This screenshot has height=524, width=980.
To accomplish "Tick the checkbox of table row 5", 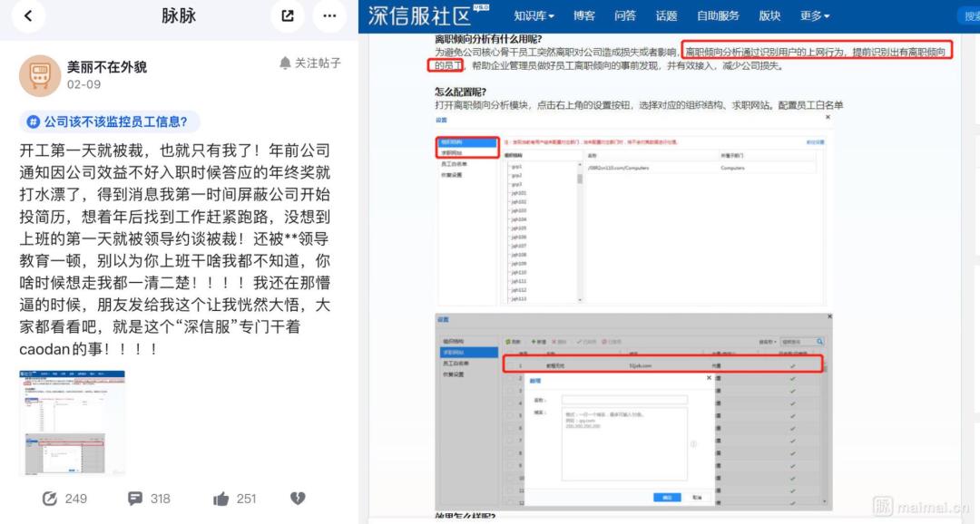I will click(509, 416).
